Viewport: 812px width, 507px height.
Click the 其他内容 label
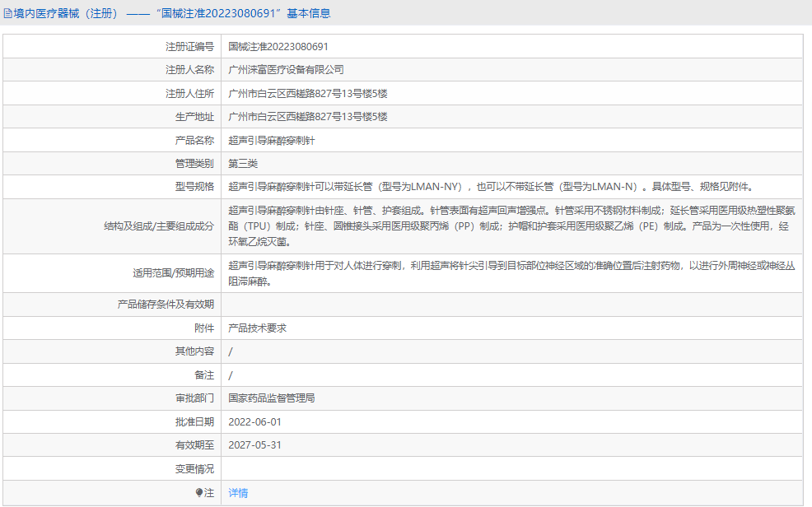[194, 351]
